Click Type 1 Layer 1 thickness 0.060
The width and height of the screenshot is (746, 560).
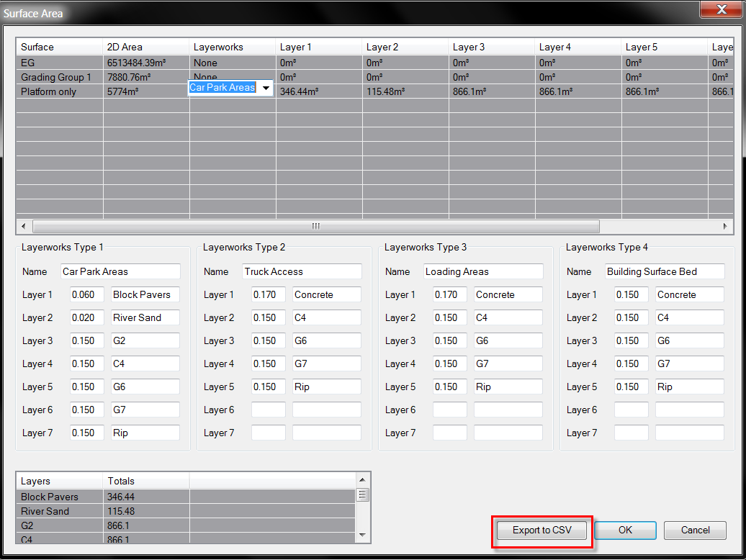coord(86,294)
